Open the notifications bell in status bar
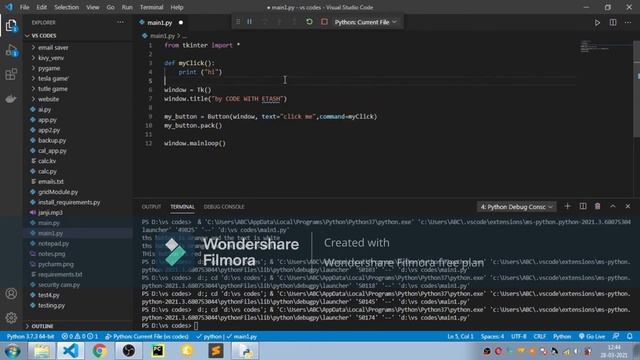 (630, 336)
